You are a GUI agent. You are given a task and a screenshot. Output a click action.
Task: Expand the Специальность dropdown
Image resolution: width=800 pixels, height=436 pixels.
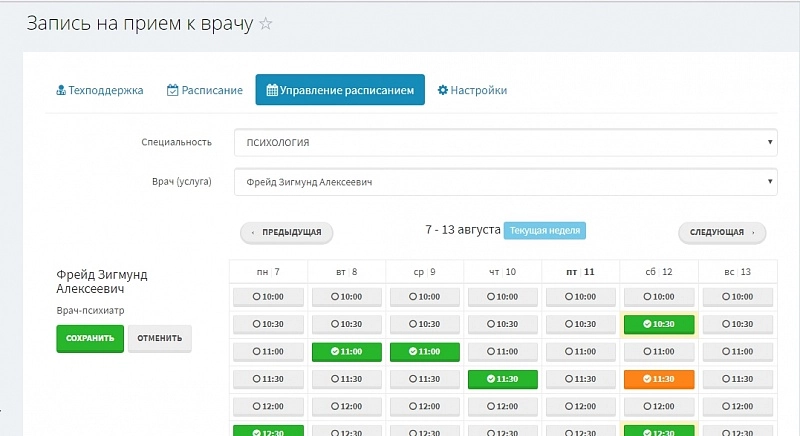point(505,142)
